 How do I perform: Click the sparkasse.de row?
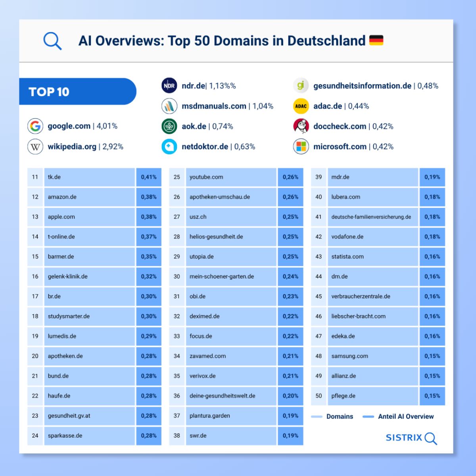94,436
